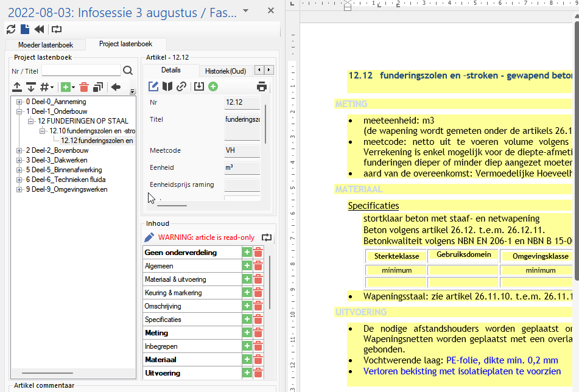Click the magnifier search icon next to Nr / Titel
The width and height of the screenshot is (579, 392).
(128, 70)
